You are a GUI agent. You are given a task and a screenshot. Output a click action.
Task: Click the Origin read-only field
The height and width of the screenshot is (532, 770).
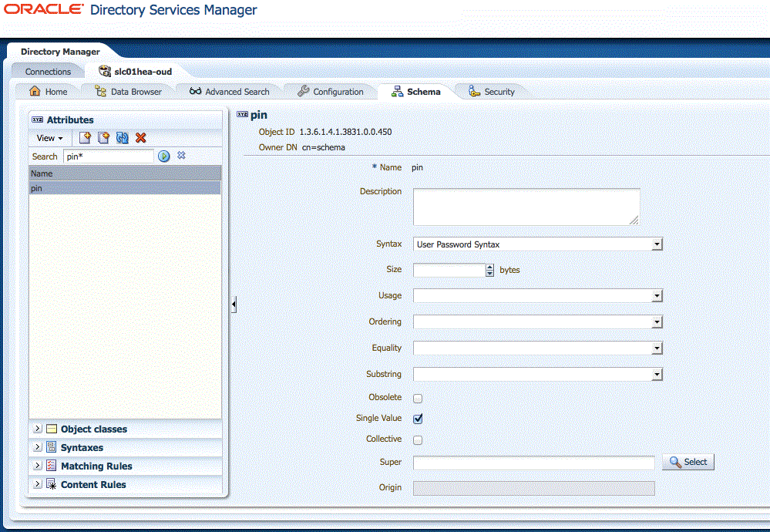(534, 488)
